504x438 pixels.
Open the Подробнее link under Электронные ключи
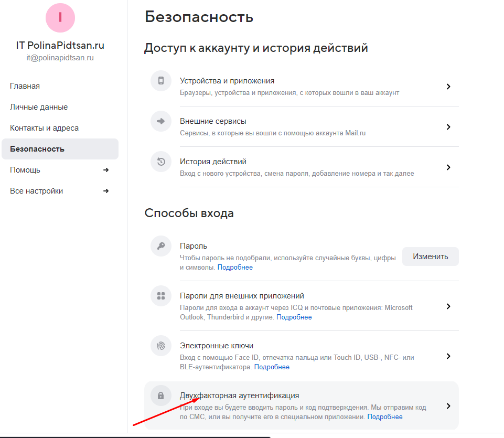[272, 367]
